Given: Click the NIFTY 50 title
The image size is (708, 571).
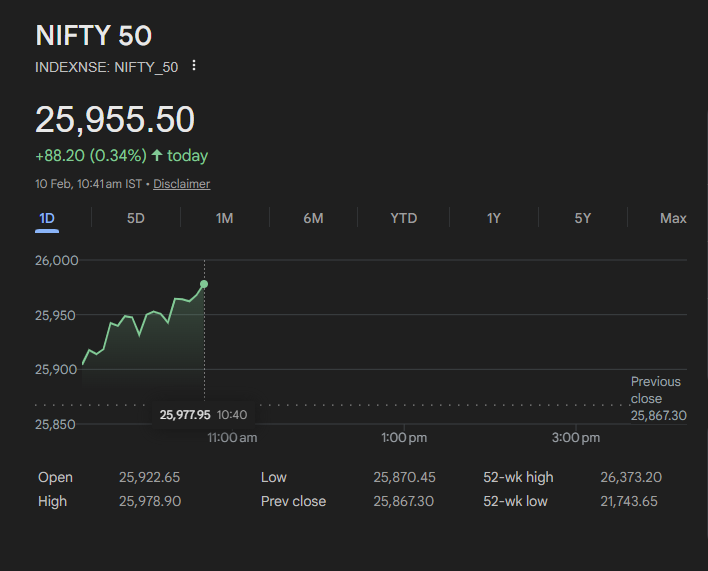Looking at the screenshot, I should tap(94, 36).
